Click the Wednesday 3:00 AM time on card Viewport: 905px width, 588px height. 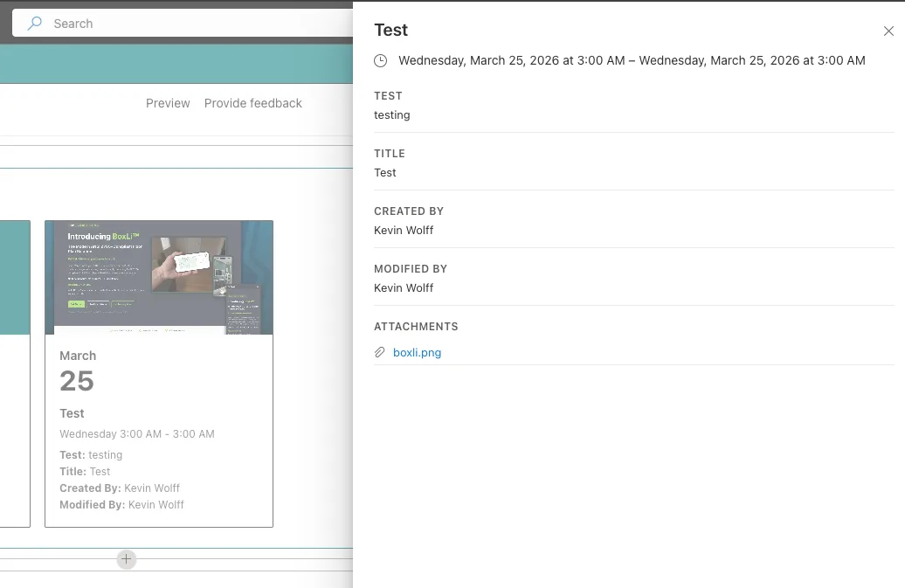tap(137, 434)
